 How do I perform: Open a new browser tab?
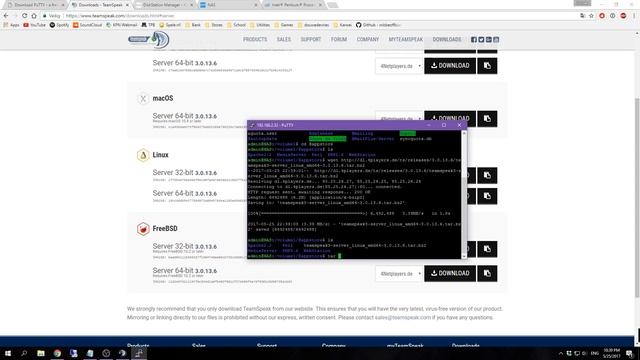click(x=333, y=5)
